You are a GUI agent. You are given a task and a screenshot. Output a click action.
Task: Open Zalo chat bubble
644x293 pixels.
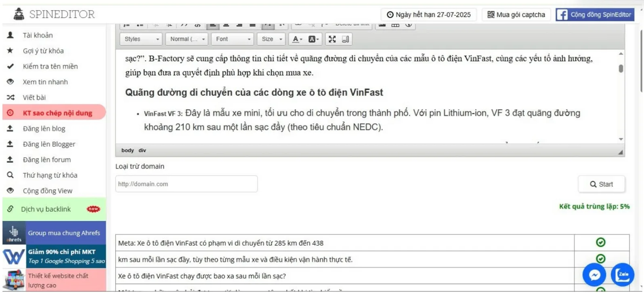[623, 275]
